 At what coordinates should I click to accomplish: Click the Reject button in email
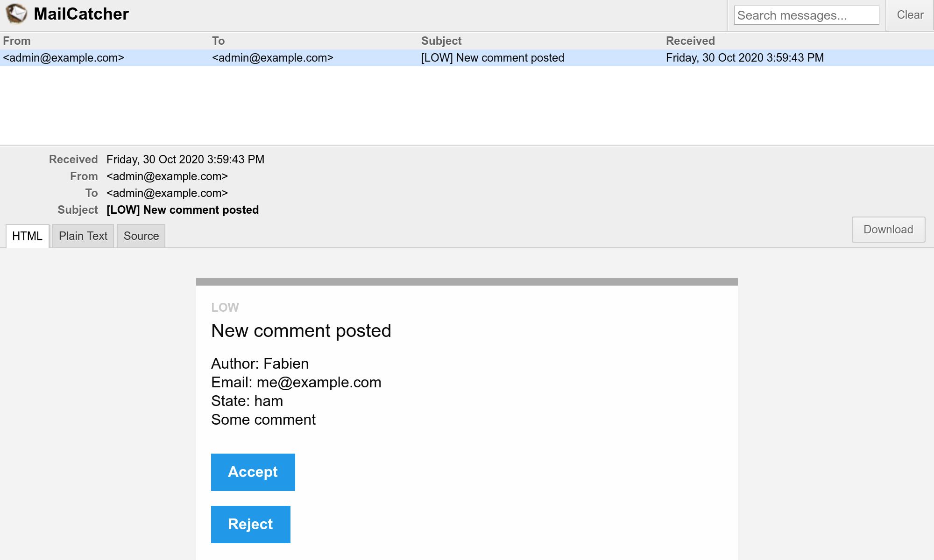pos(251,525)
